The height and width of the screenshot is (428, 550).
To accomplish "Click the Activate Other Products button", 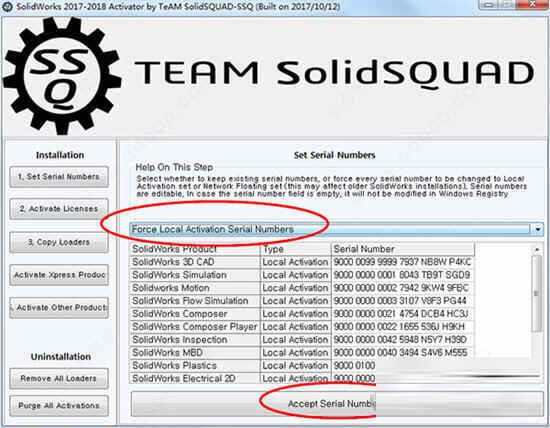I will click(59, 308).
